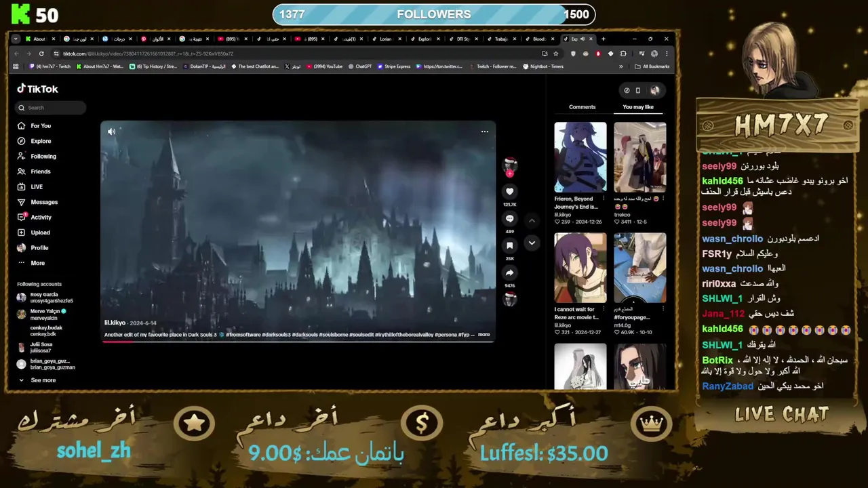868x488 pixels.
Task: Open the ChatGPT bookmark
Action: [x=359, y=66]
